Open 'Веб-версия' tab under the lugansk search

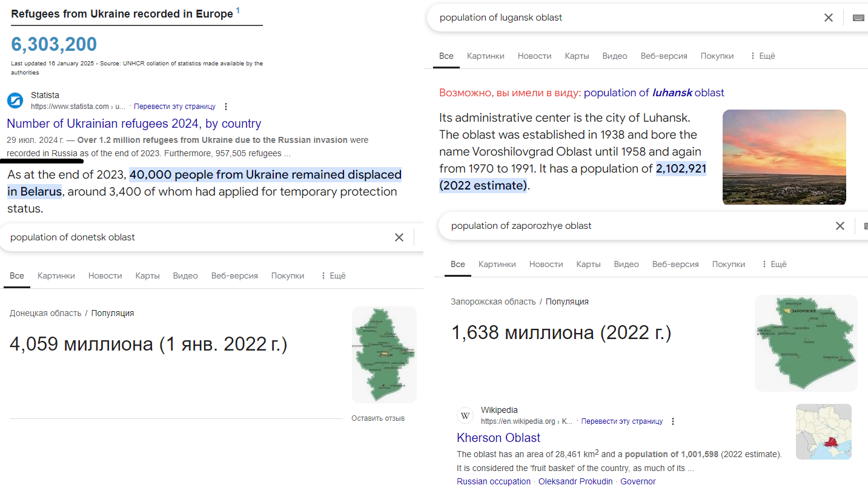(664, 56)
